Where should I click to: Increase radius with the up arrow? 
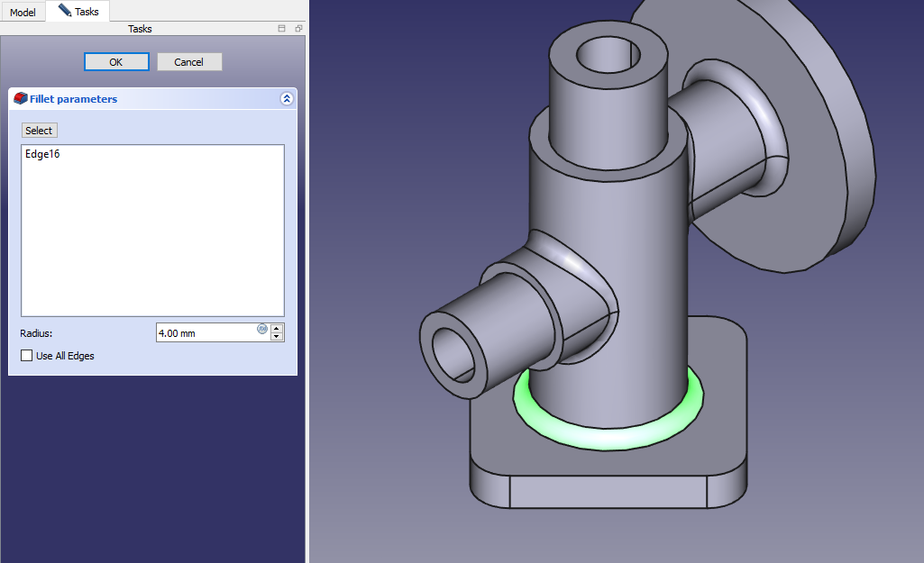(x=277, y=328)
